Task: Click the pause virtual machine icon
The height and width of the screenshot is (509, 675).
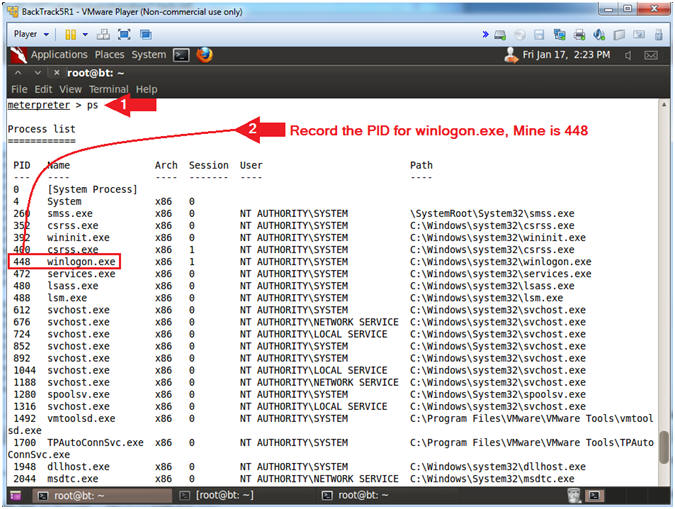Action: pyautogui.click(x=70, y=34)
